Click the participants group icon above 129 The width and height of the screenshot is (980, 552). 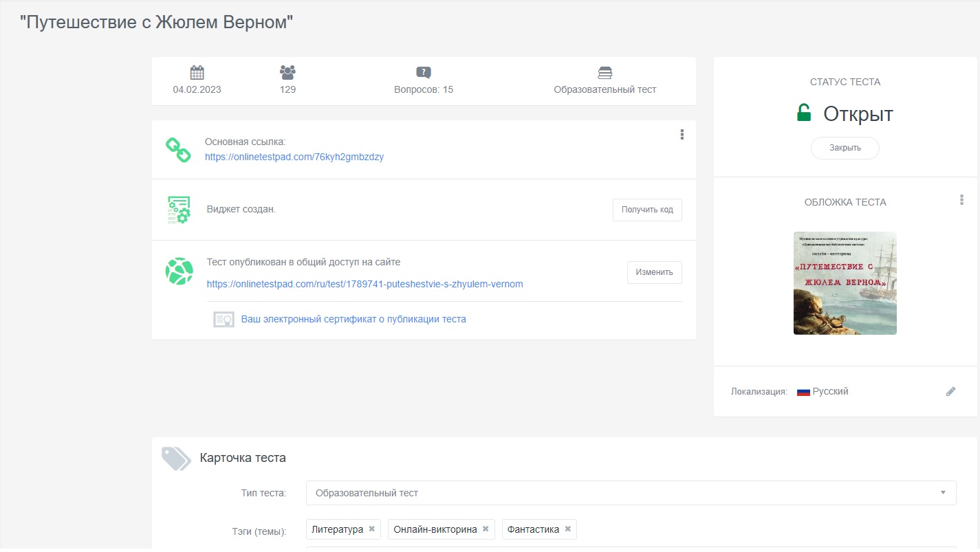point(287,71)
